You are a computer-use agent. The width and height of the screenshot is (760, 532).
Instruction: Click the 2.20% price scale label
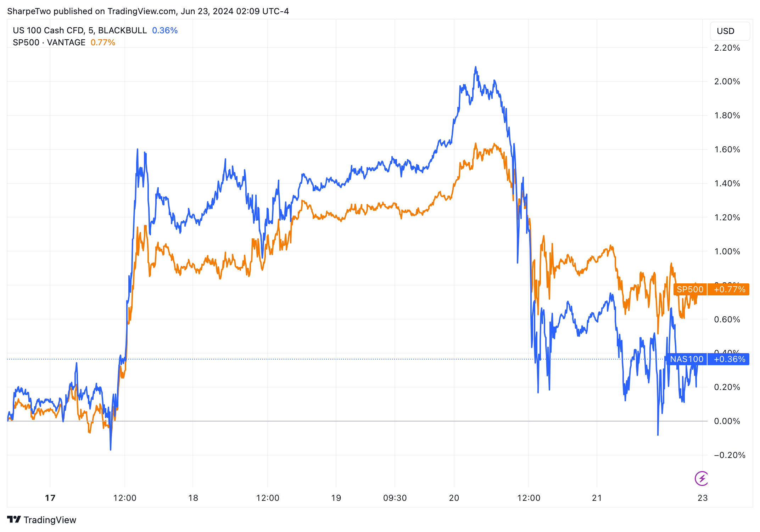coord(727,48)
